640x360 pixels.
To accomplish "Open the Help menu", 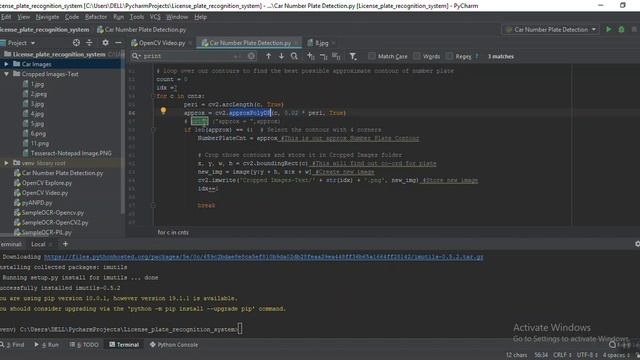I will (200, 17).
